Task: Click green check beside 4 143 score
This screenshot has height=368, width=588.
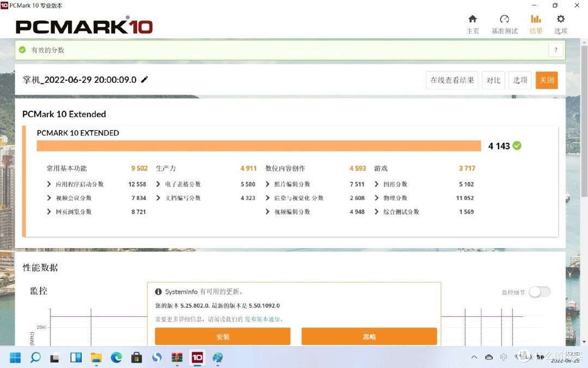Action: (x=517, y=146)
